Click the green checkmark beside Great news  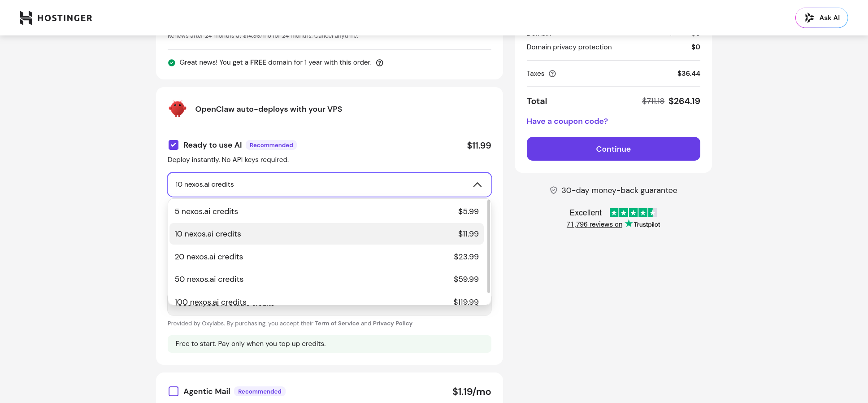pyautogui.click(x=171, y=63)
